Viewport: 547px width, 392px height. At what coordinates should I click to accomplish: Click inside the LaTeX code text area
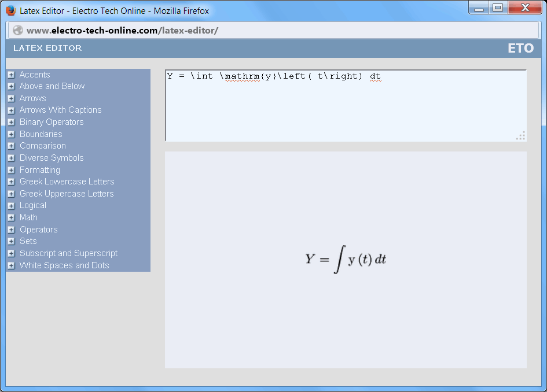point(346,106)
